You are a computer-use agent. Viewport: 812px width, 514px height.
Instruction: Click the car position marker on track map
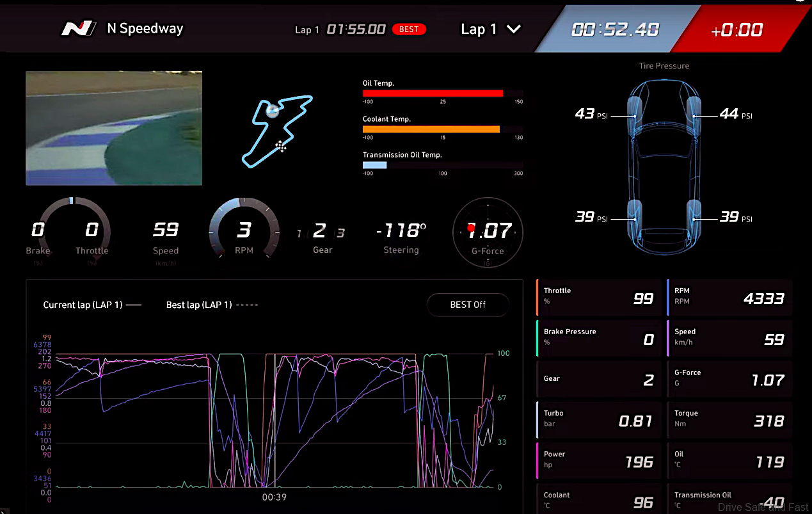[273, 110]
